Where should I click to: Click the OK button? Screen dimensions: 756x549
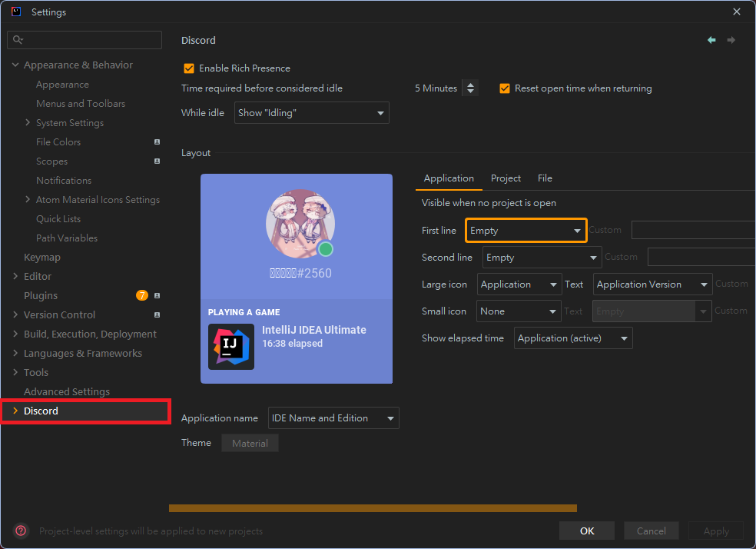[x=586, y=531]
